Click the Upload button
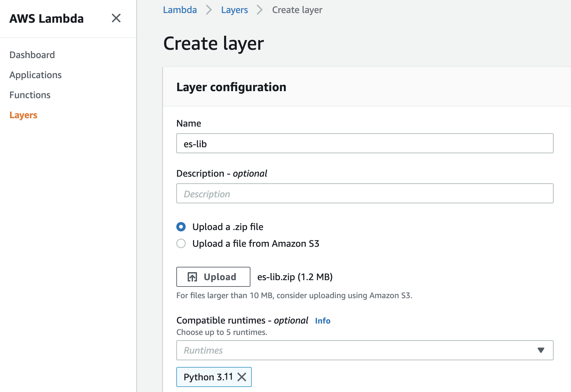Screen dimensions: 571x392 point(213,277)
